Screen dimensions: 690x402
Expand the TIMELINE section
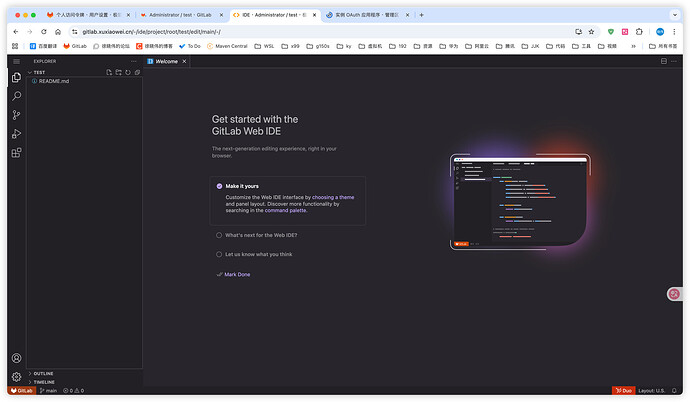click(44, 382)
